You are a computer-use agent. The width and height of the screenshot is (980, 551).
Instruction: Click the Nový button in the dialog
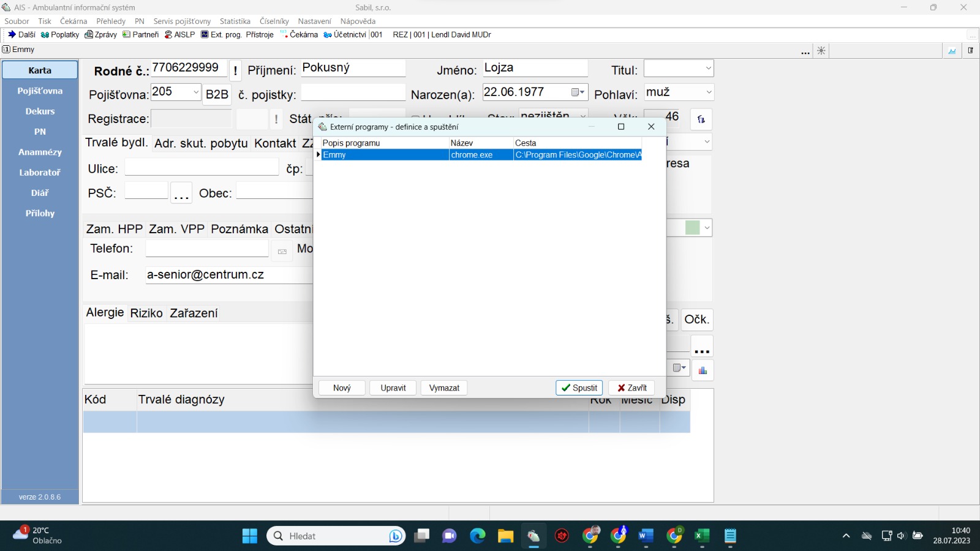[x=342, y=388]
